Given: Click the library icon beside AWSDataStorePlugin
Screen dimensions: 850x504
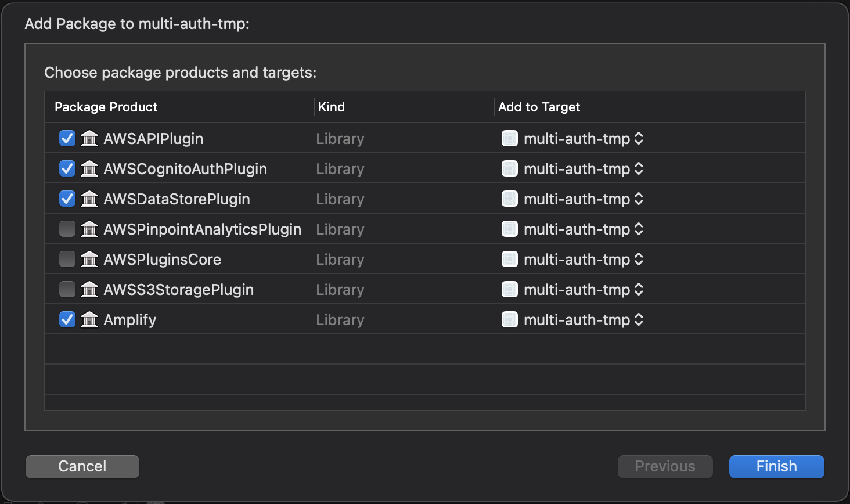Looking at the screenshot, I should point(89,199).
